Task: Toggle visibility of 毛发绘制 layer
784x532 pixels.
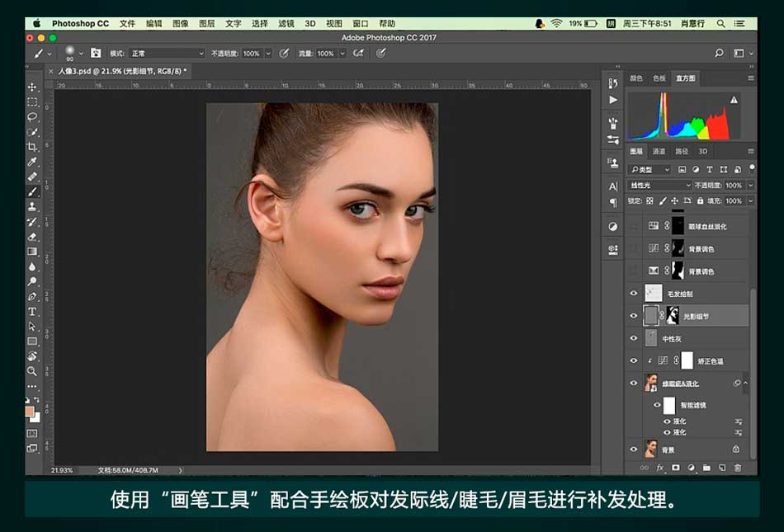Action: click(x=634, y=293)
